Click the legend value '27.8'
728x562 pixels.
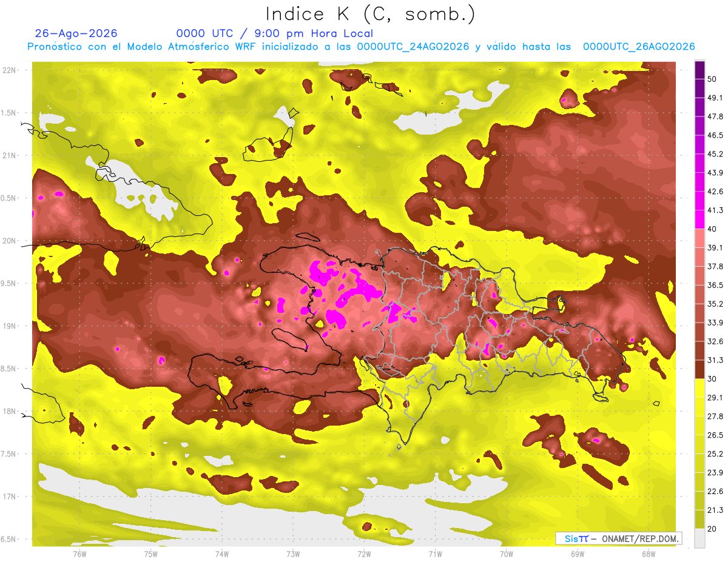pos(715,416)
